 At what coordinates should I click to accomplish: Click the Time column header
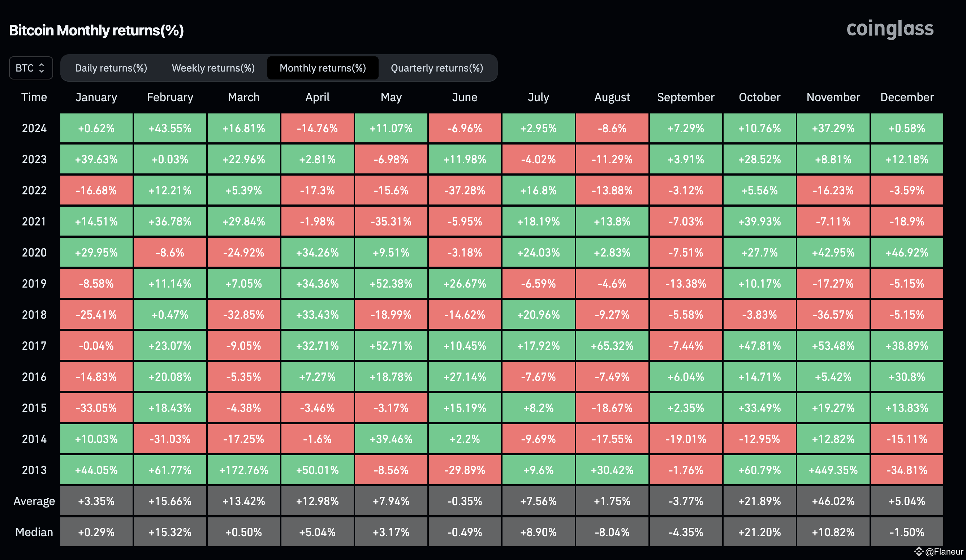point(34,97)
